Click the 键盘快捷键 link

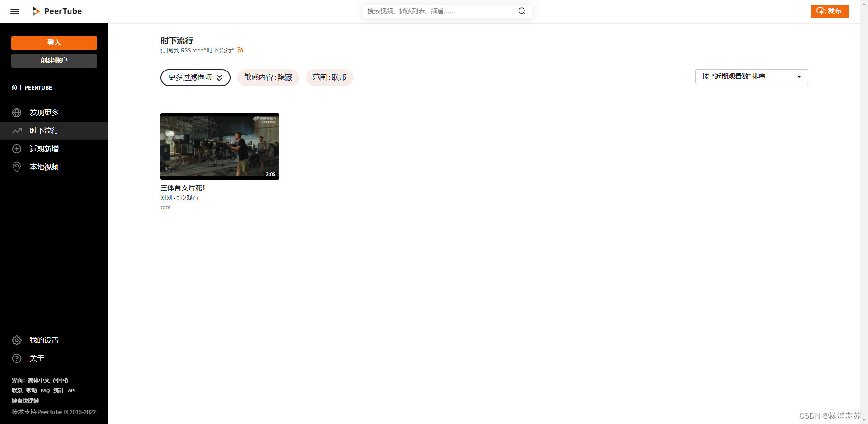point(25,401)
